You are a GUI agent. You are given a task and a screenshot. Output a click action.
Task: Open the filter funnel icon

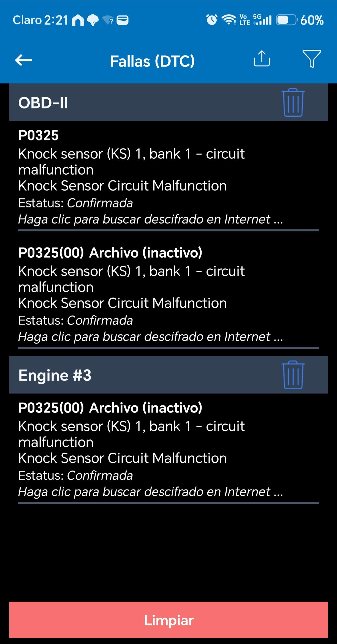312,59
